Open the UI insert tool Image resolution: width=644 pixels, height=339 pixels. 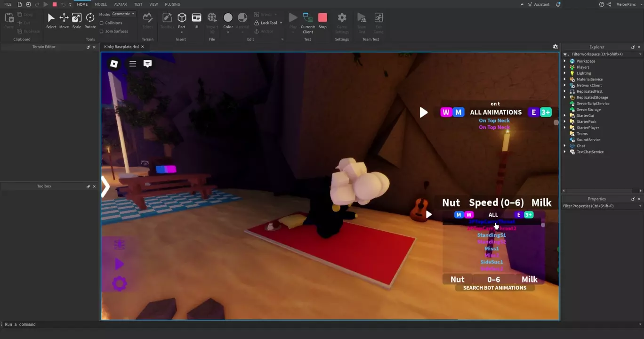point(196,21)
